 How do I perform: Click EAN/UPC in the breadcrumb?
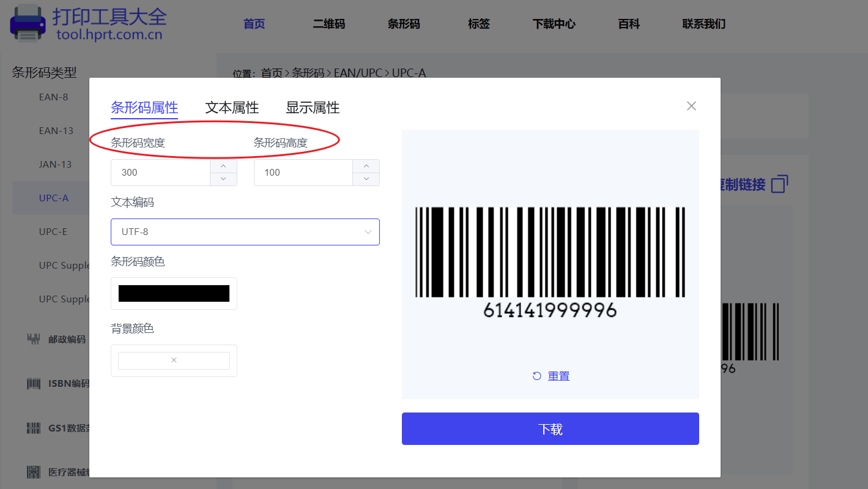(358, 73)
